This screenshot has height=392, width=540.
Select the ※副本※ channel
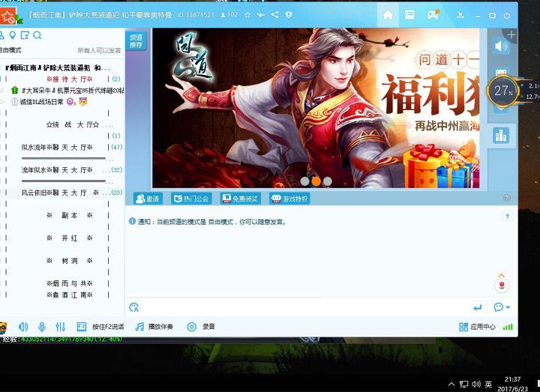[70, 215]
